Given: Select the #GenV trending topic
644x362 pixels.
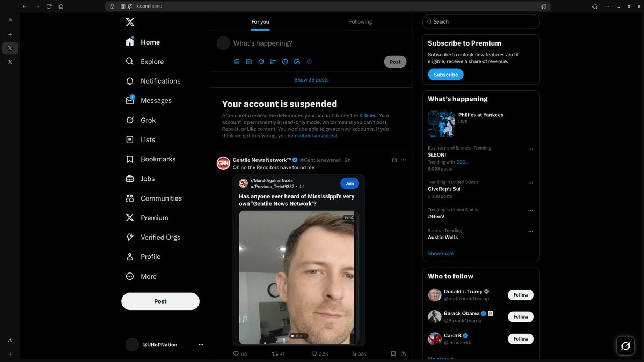Looking at the screenshot, I should click(436, 217).
